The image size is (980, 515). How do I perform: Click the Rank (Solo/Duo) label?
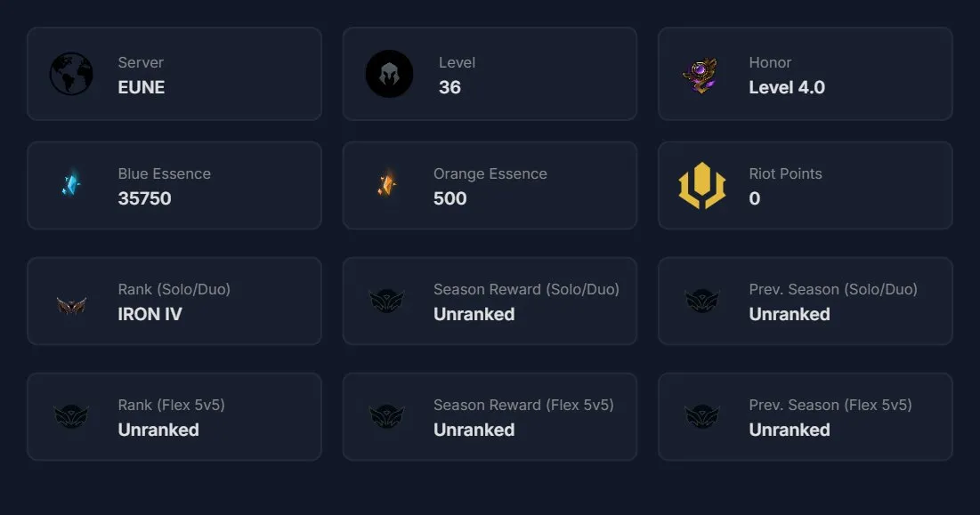(x=174, y=289)
